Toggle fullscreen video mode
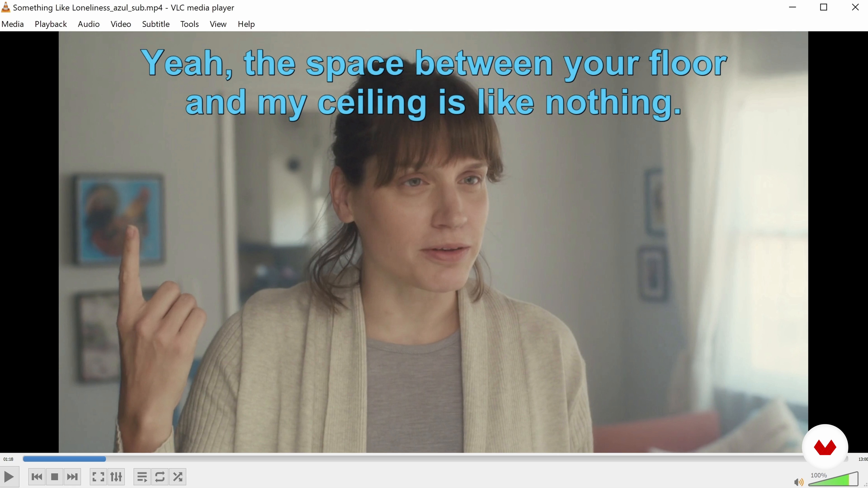 [x=98, y=476]
